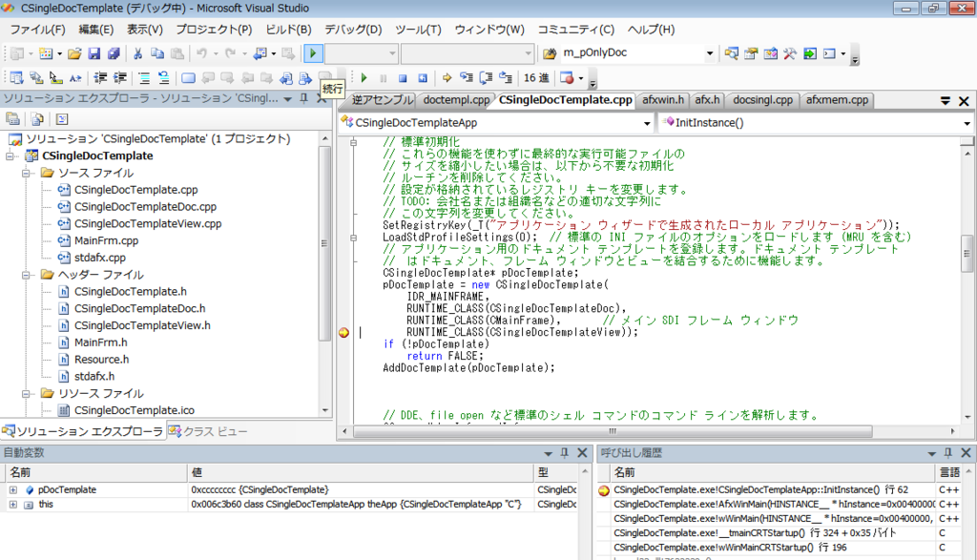Select Resource.h in Solution Explorer
The height and width of the screenshot is (560, 977).
point(101,360)
